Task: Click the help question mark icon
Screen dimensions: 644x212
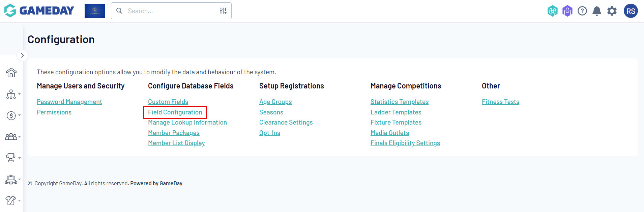Action: pyautogui.click(x=582, y=11)
